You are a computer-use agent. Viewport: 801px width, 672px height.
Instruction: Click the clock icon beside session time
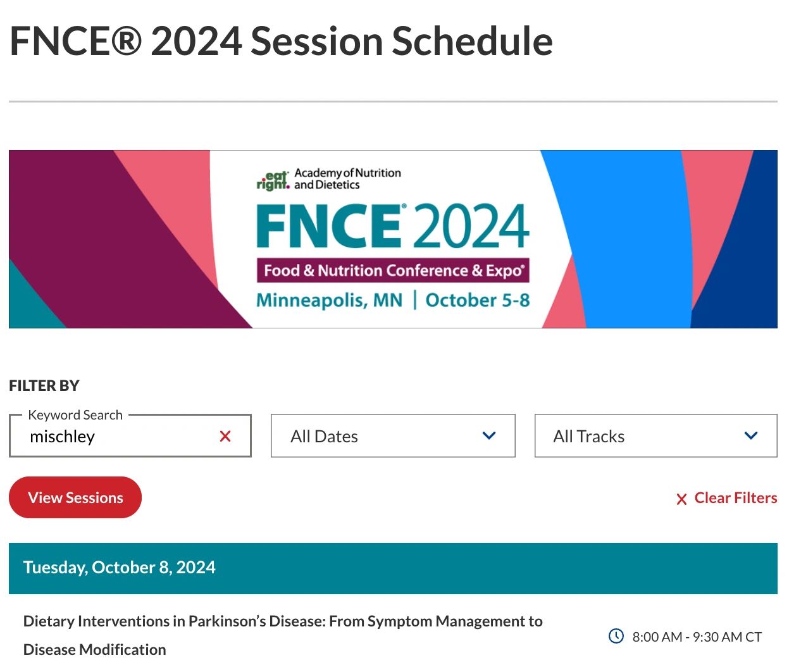coord(616,636)
